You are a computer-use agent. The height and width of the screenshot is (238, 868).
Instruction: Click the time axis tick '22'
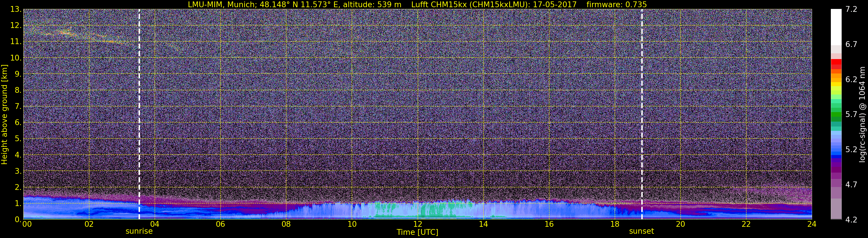pos(746,224)
